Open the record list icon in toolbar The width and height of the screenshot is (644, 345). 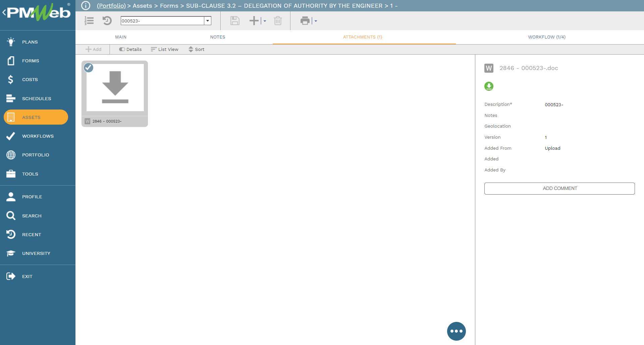coord(89,21)
